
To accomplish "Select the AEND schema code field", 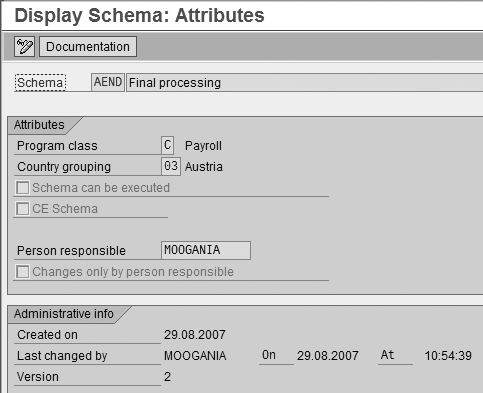I will 108,82.
